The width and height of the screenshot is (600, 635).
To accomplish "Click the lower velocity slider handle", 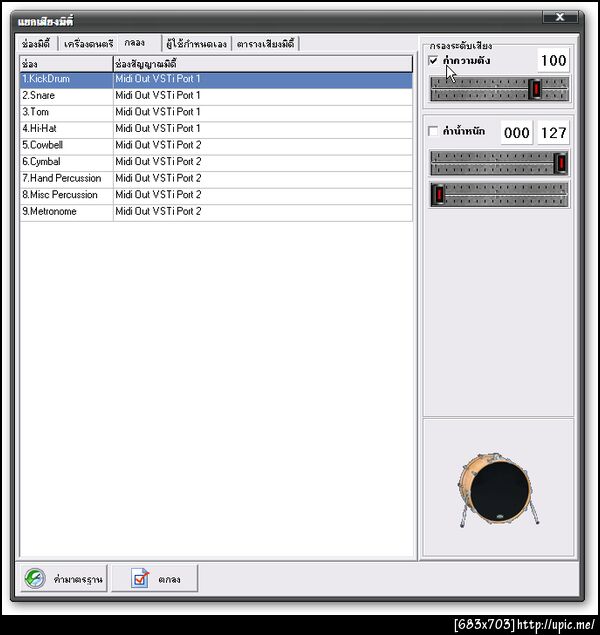I will [x=438, y=195].
